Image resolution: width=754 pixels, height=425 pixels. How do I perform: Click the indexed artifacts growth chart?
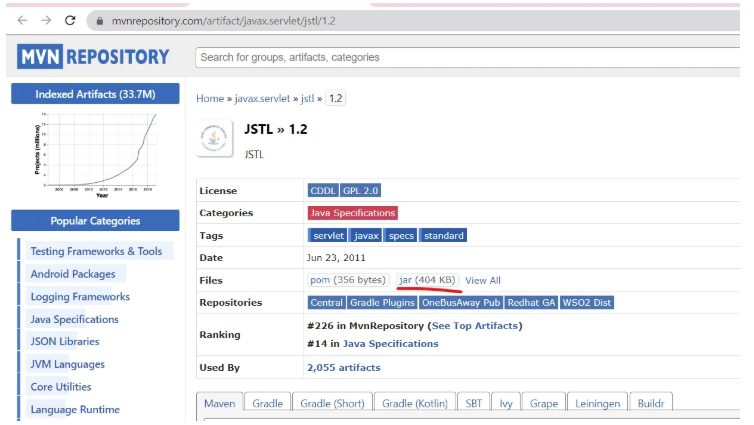96,155
